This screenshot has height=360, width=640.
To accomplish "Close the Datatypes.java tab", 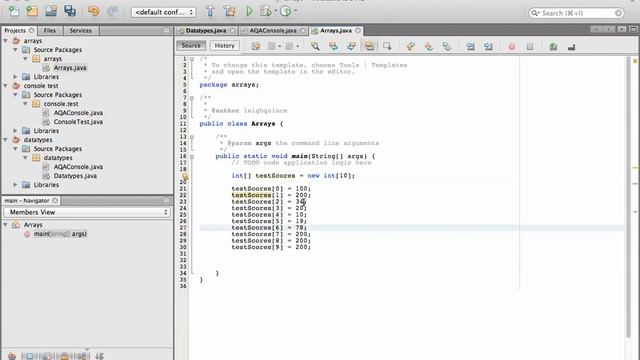I will (232, 31).
